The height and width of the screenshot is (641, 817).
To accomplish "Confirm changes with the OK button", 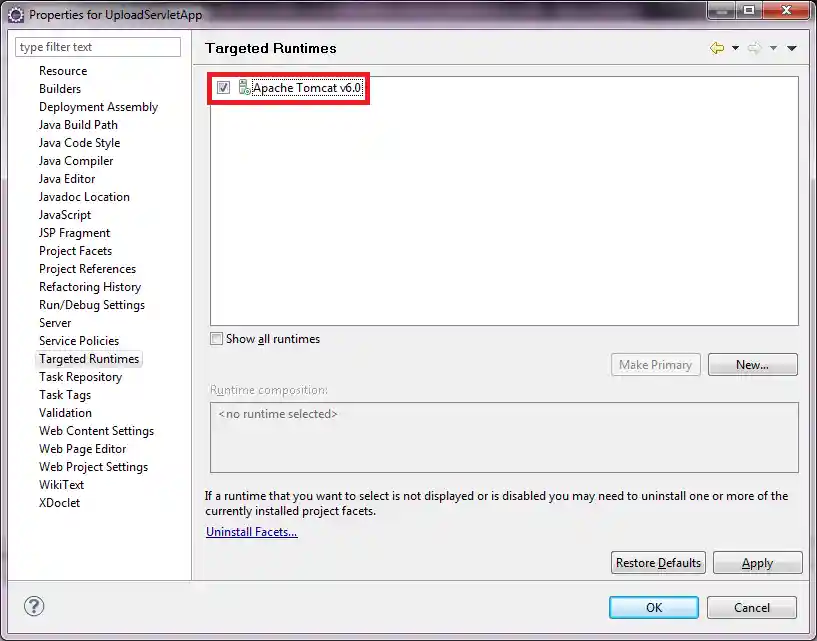I will [x=653, y=607].
